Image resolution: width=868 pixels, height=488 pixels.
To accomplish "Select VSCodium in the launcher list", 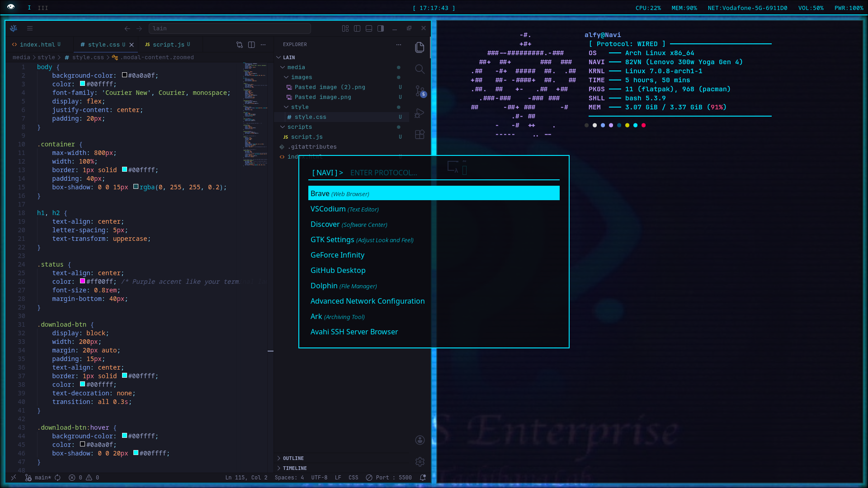I will [434, 209].
